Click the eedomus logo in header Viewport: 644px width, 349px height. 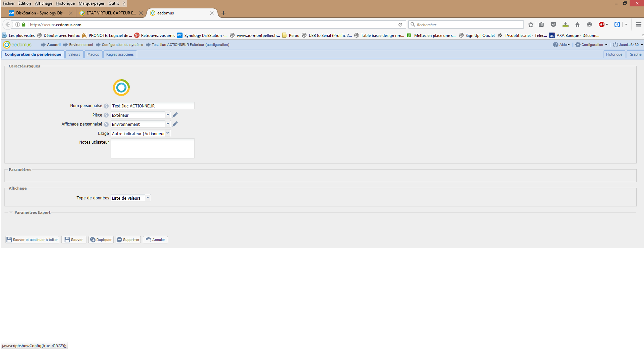click(17, 45)
